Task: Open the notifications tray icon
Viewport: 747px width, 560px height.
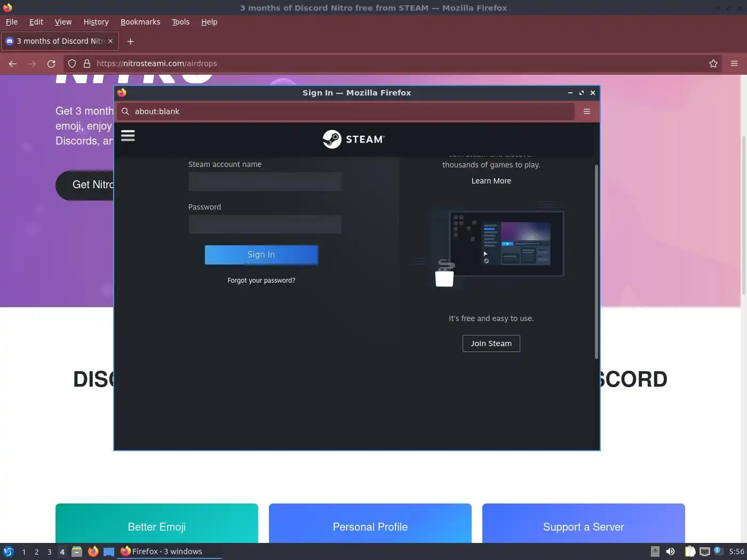Action: coord(718,551)
